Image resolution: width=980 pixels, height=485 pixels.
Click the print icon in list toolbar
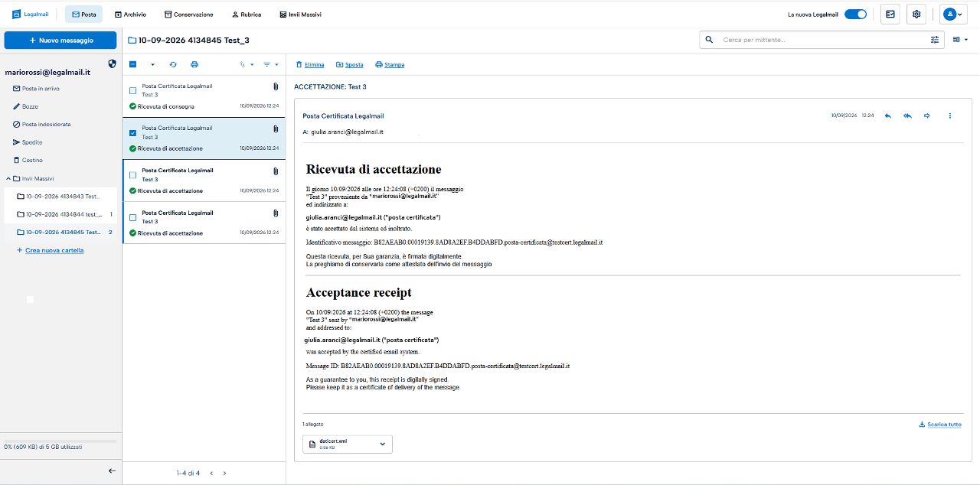[x=194, y=64]
